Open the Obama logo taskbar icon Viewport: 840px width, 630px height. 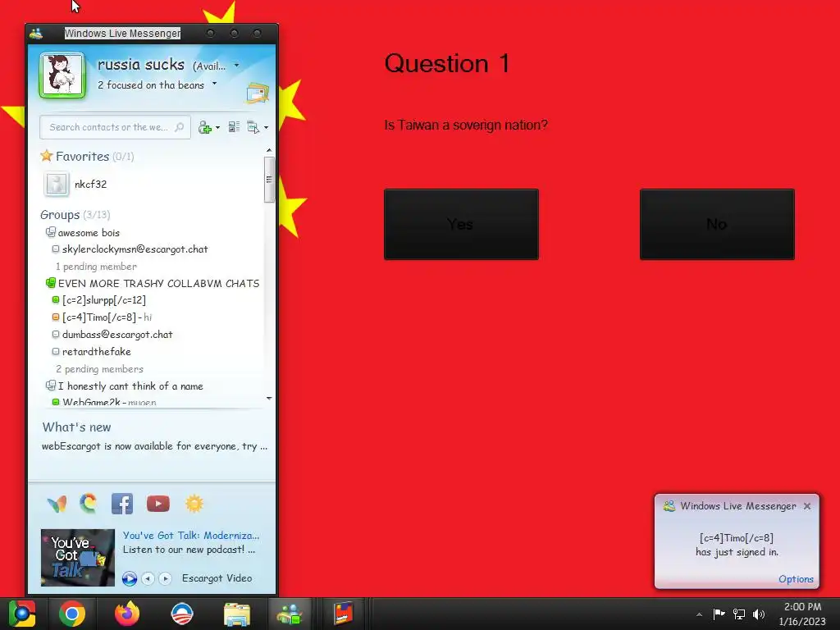click(x=181, y=614)
